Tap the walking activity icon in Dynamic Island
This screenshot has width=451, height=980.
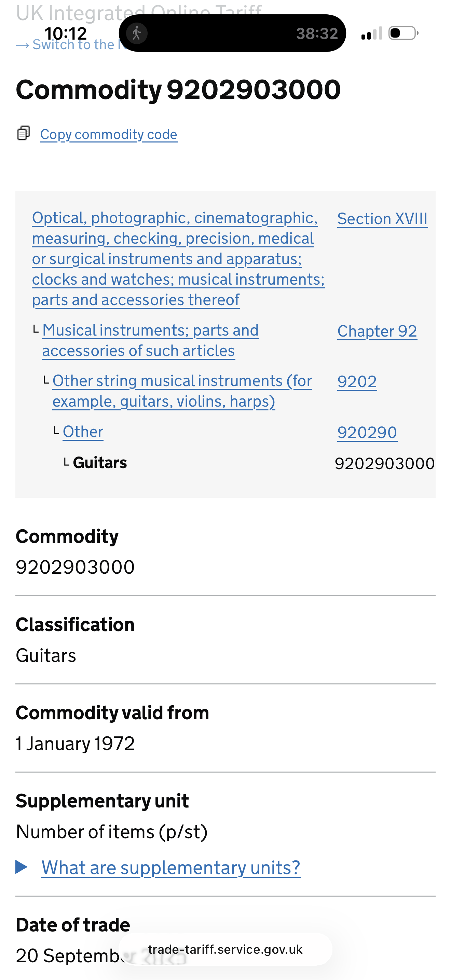[x=137, y=33]
